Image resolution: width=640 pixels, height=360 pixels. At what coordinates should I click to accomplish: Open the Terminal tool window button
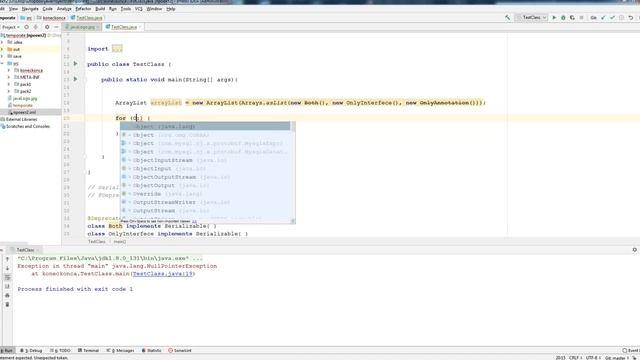pyautogui.click(x=89, y=351)
